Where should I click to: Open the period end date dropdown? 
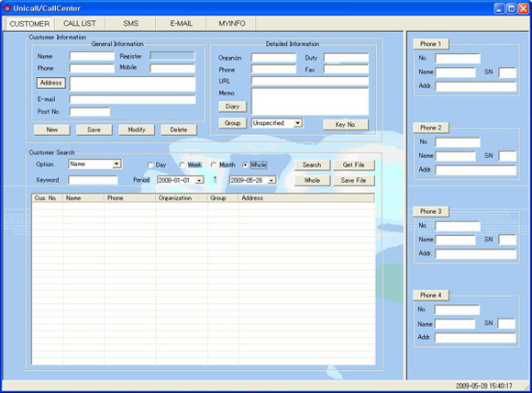click(x=272, y=180)
